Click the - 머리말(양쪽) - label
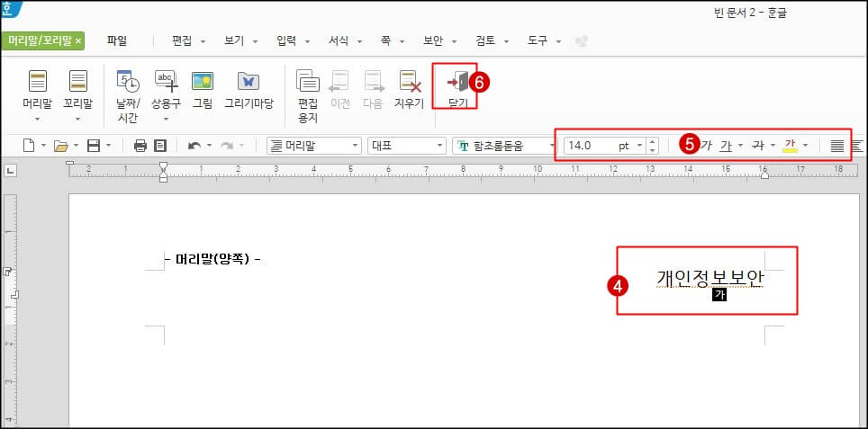Viewport: 868px width, 429px height. [x=213, y=259]
